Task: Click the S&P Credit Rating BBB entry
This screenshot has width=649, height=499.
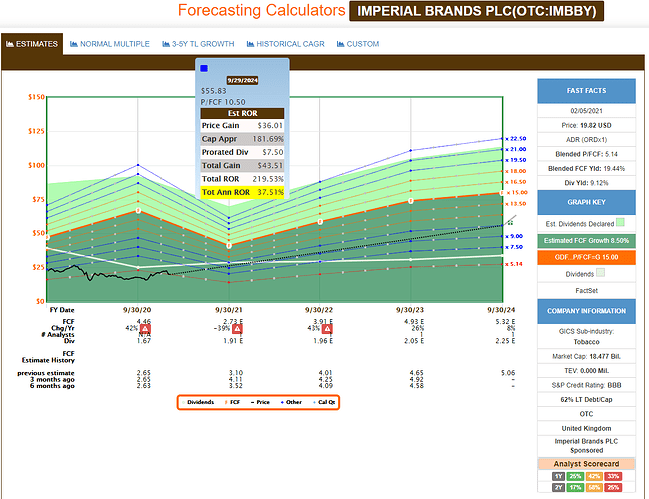Action: click(587, 385)
